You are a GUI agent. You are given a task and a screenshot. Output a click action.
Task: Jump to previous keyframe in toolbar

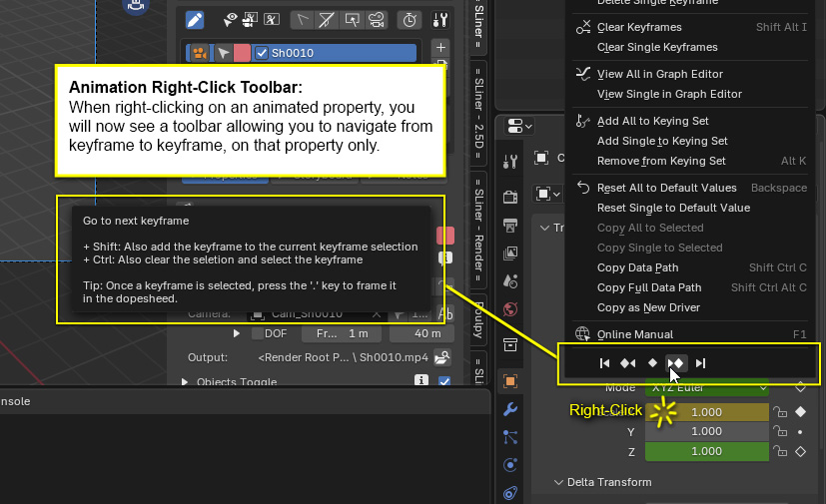[x=628, y=363]
